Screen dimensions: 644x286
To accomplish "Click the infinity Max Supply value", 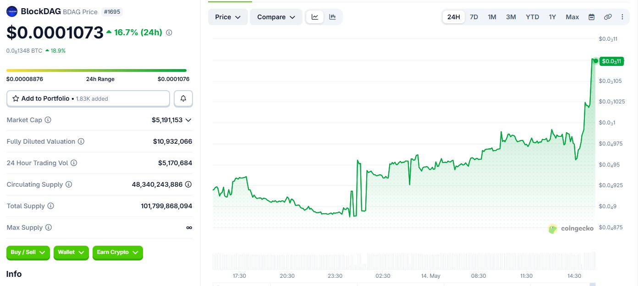I will 189,227.
